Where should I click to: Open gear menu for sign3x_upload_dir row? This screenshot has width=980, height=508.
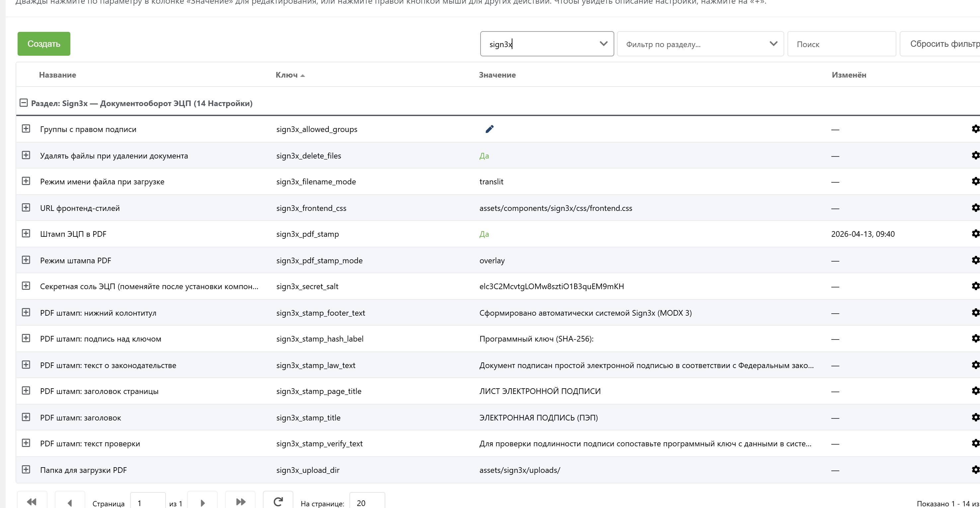point(975,470)
